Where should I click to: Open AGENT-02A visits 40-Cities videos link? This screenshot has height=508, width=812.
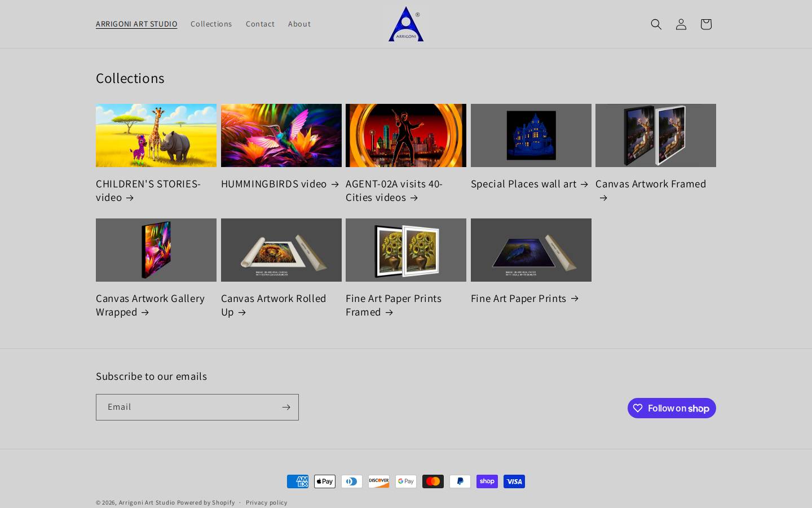[x=394, y=190]
